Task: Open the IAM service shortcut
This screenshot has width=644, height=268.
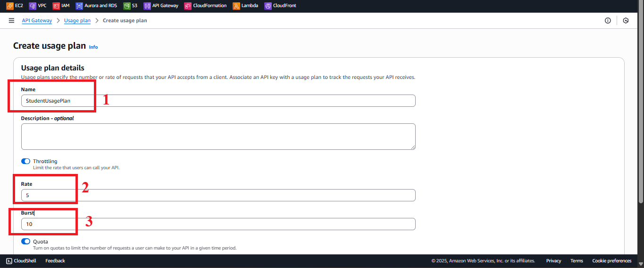Action: point(61,6)
